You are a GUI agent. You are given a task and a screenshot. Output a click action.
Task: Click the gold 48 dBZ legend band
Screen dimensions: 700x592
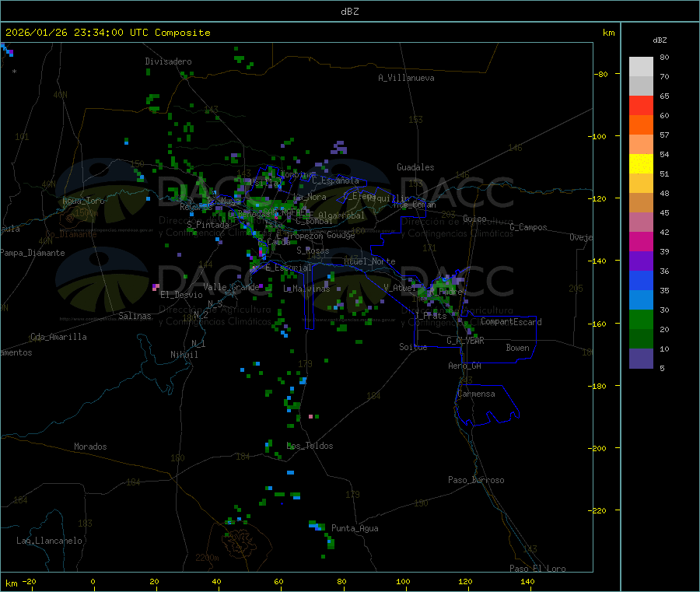641,184
